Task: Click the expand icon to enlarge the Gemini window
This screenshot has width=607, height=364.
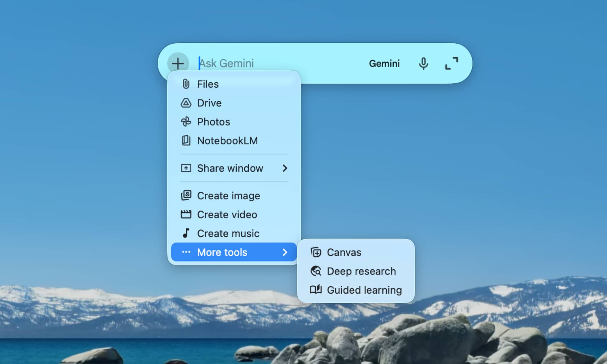Action: pos(452,63)
